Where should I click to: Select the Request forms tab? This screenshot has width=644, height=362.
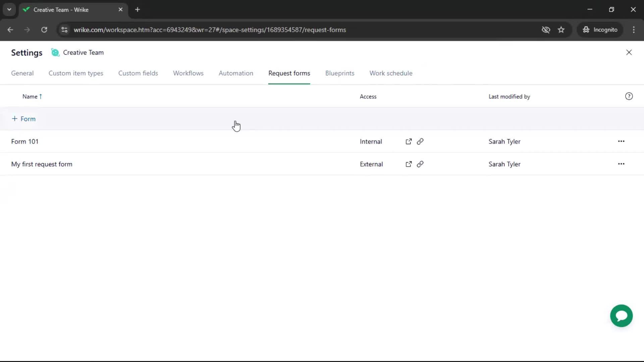coord(289,73)
